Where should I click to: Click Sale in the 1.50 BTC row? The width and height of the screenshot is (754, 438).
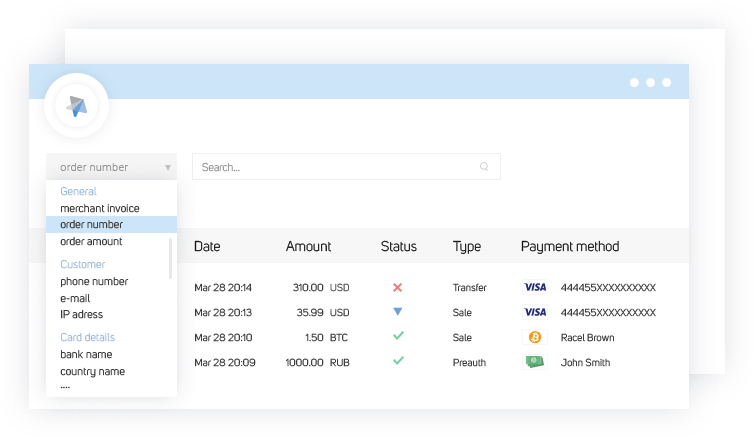(462, 338)
